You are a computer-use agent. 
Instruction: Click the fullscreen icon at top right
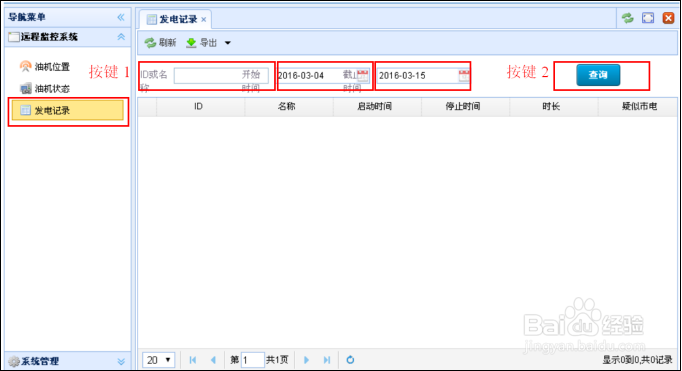tap(648, 18)
